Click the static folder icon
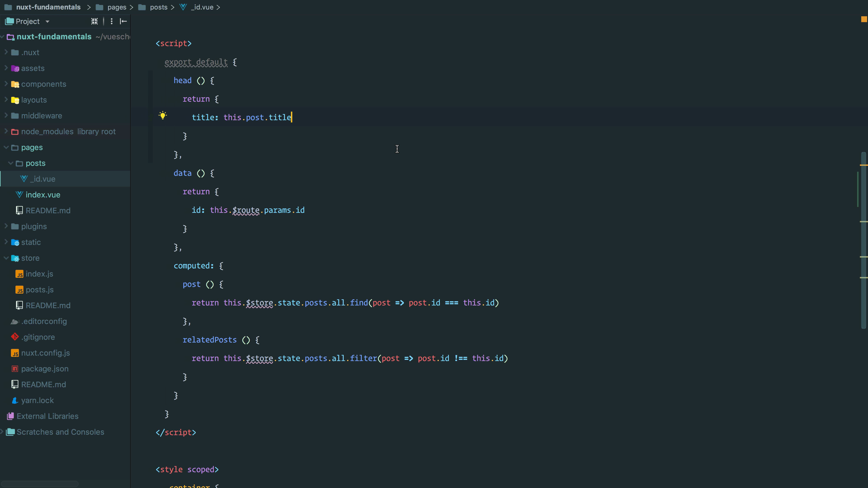Screen dimensions: 868x488 [15, 242]
